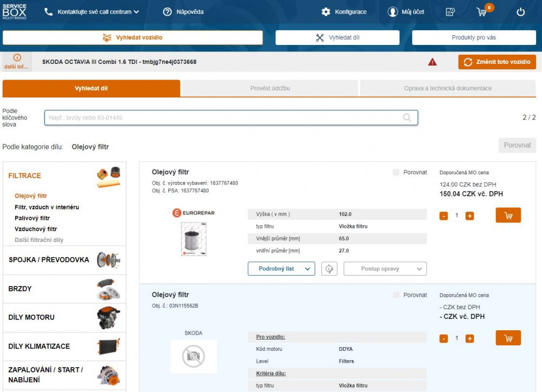Click quantity field of Skoda filter

(x=456, y=338)
